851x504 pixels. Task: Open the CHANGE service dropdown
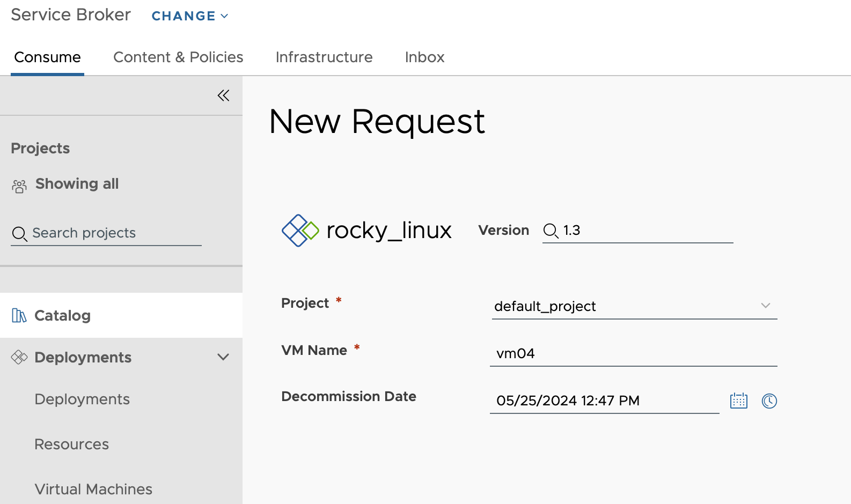pos(190,16)
